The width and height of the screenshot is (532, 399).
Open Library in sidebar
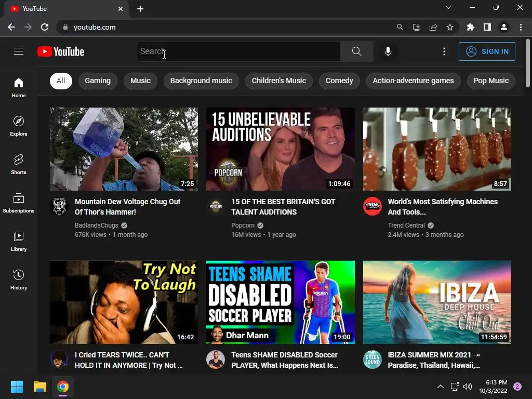coord(19,241)
